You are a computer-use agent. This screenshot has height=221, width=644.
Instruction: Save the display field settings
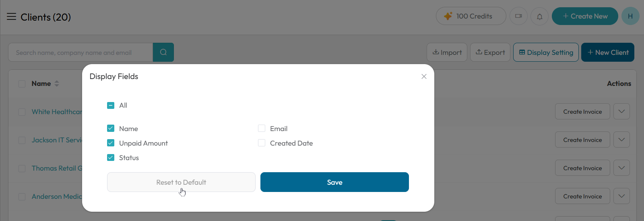[334, 182]
